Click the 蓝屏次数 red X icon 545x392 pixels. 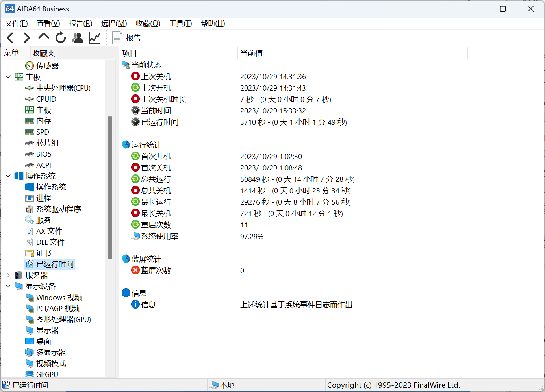(135, 270)
